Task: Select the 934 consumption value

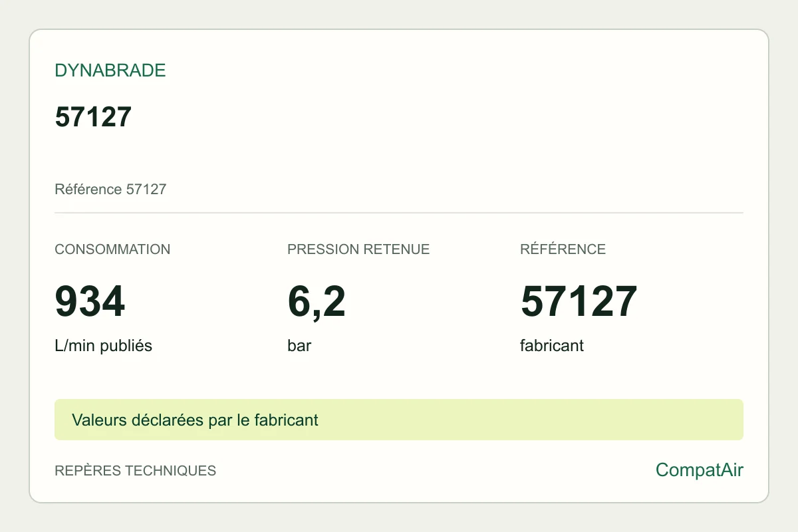Action: click(x=90, y=301)
